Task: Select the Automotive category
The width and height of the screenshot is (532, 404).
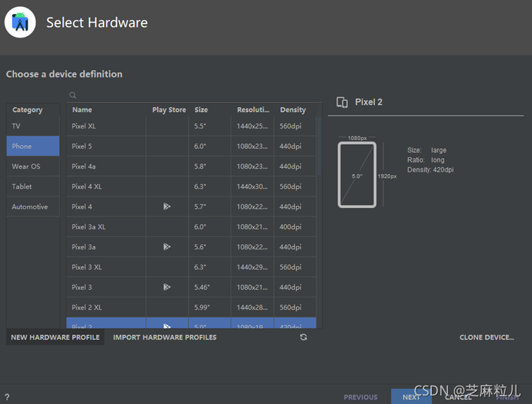Action: click(x=33, y=207)
